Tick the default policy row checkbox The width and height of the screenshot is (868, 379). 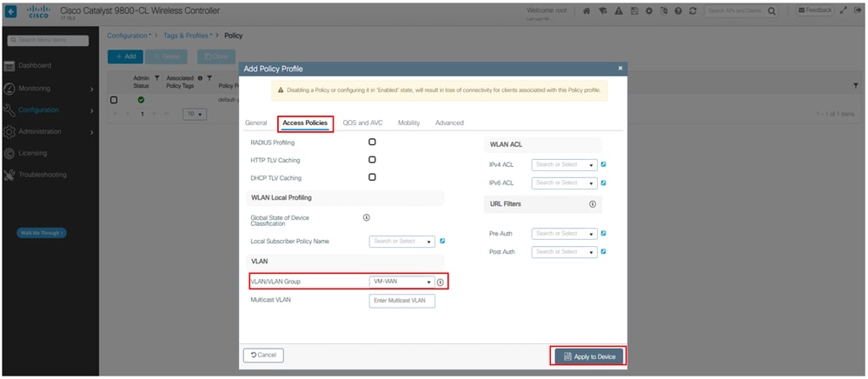pyautogui.click(x=114, y=100)
